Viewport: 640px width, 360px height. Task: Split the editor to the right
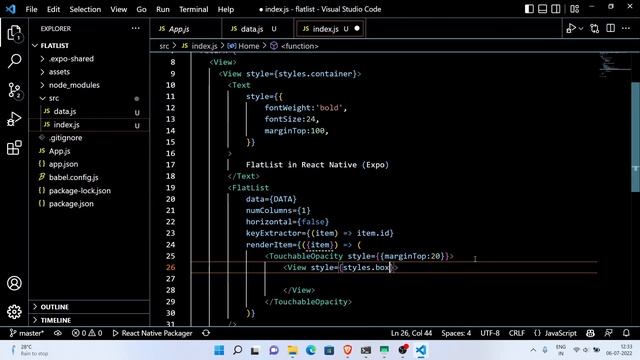(611, 29)
